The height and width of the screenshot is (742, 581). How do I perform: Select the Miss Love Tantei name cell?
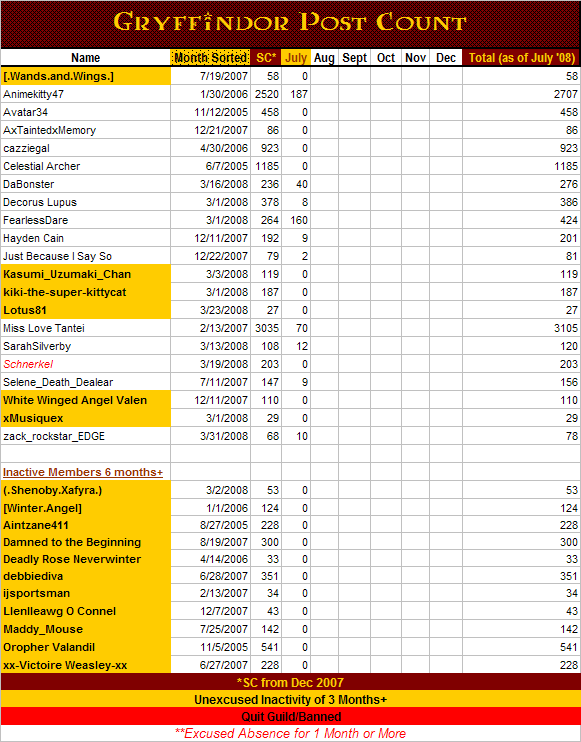[86, 328]
